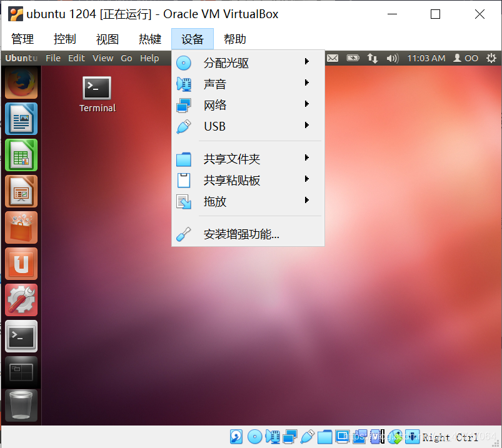Open Ubuntu Help menu

(x=149, y=58)
